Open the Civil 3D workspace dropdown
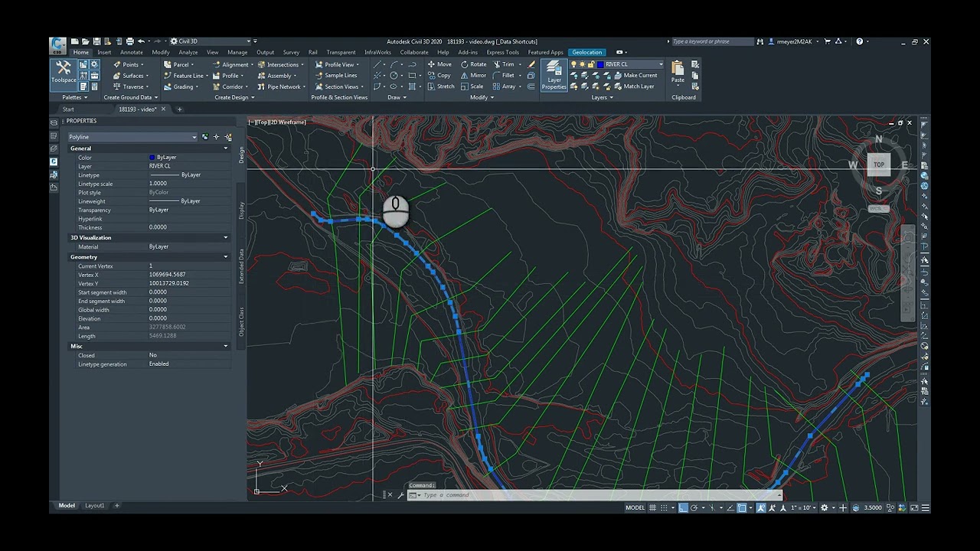 point(211,41)
